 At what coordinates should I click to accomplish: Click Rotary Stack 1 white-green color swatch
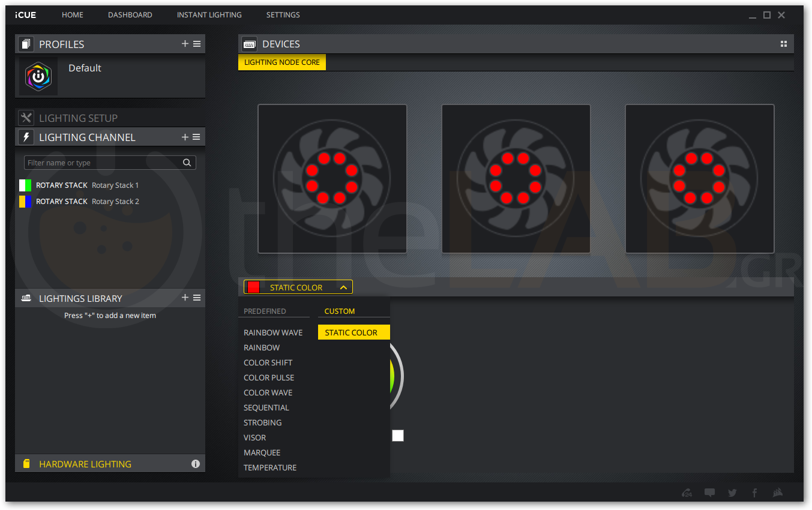click(25, 185)
